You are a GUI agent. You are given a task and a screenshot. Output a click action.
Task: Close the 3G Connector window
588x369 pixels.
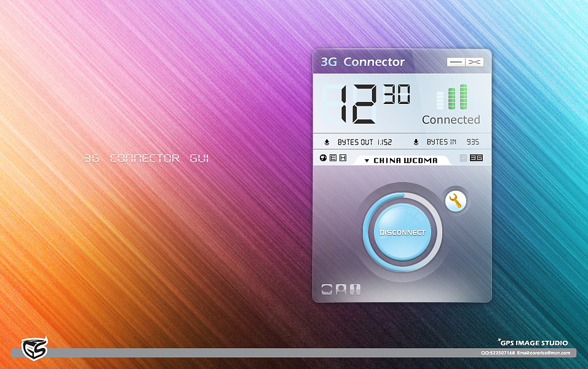[474, 62]
